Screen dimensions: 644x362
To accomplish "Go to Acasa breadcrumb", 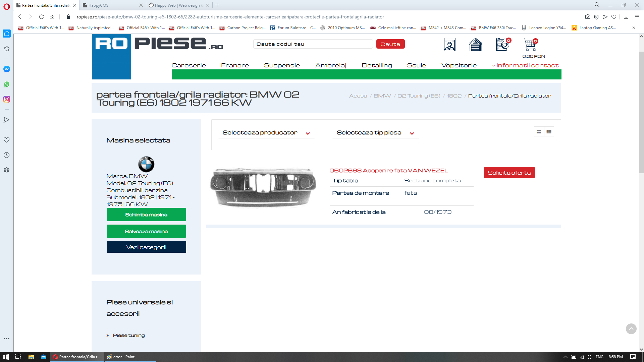I will click(x=358, y=96).
